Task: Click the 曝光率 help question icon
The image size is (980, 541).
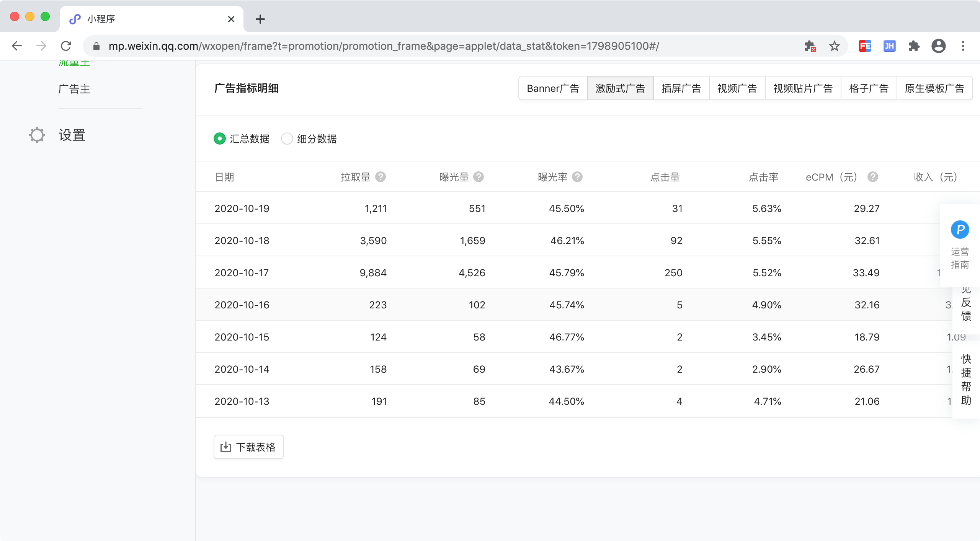Action: click(x=577, y=177)
